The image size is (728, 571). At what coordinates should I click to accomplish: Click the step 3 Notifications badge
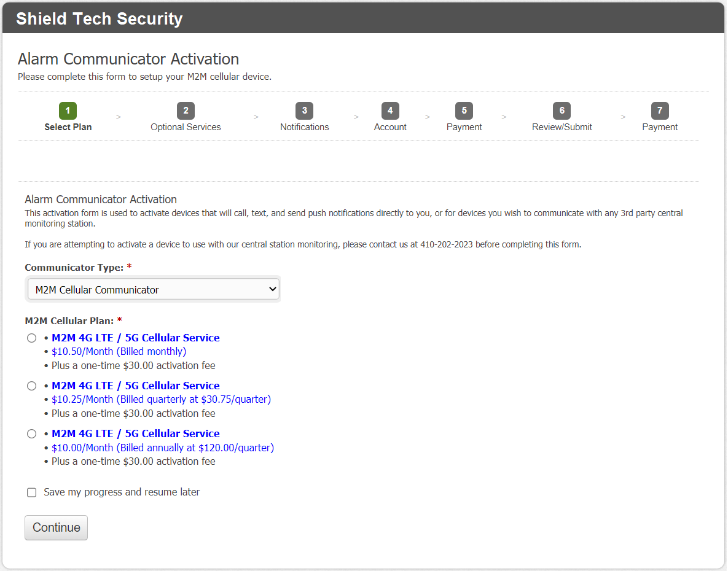304,111
